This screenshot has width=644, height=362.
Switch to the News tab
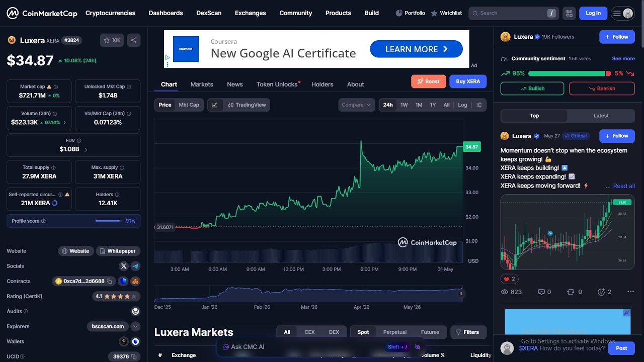[x=235, y=84]
